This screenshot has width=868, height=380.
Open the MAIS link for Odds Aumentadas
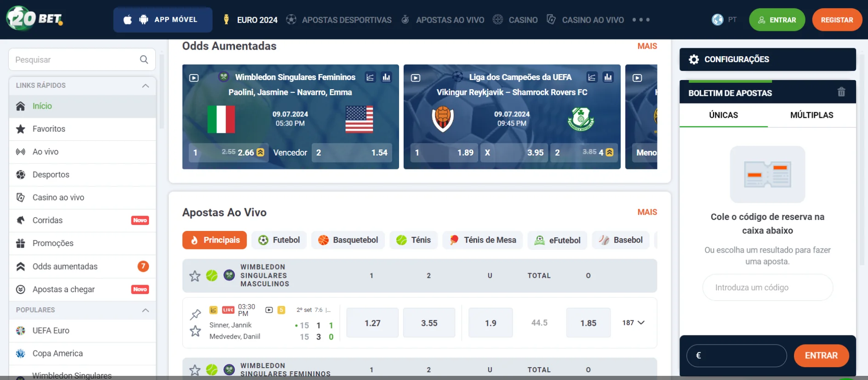[647, 46]
